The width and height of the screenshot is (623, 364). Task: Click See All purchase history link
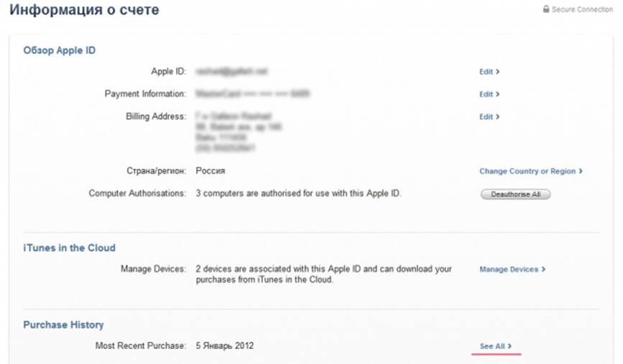click(x=496, y=346)
